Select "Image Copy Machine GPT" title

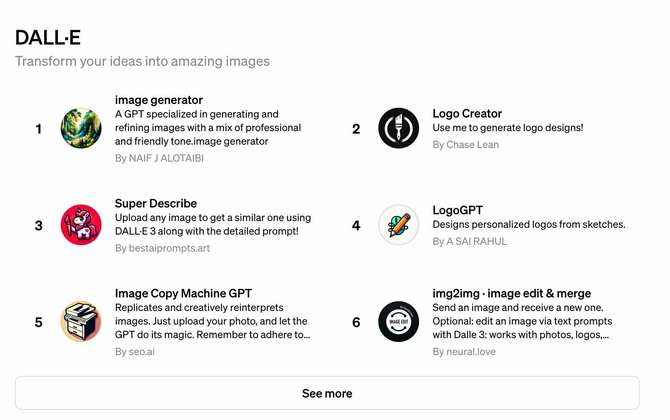(x=184, y=293)
